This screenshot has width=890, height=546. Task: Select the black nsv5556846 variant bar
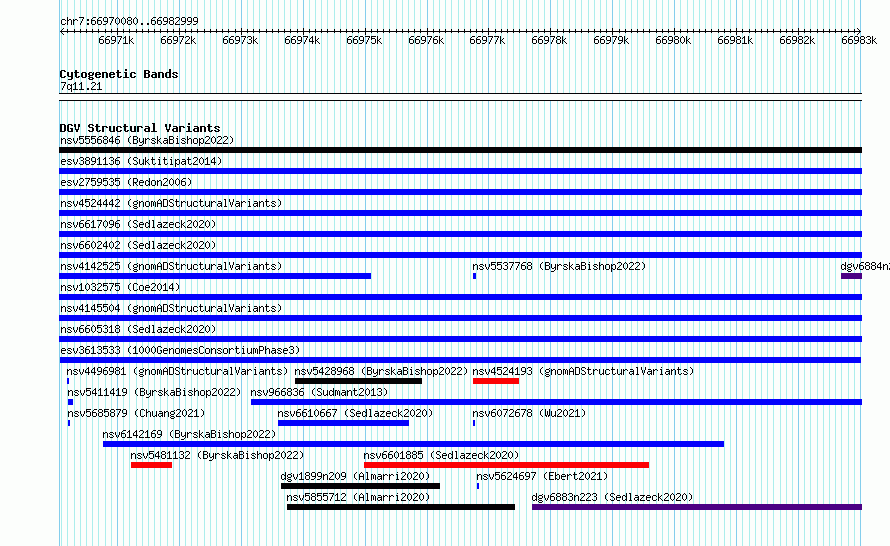(x=460, y=150)
